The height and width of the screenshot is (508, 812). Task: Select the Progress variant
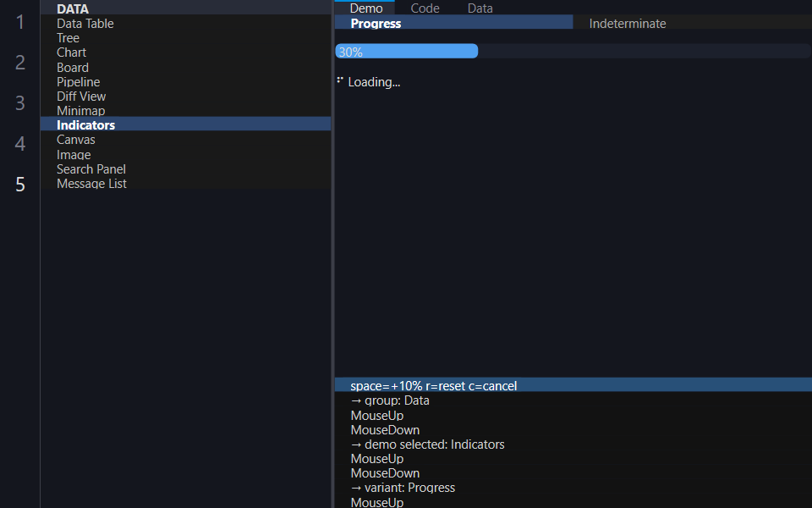pyautogui.click(x=454, y=23)
